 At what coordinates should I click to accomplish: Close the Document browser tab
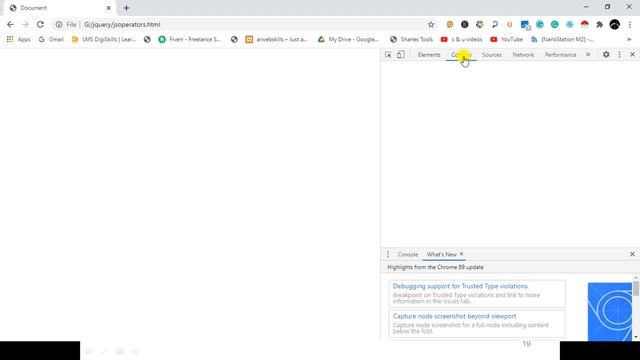pyautogui.click(x=109, y=8)
